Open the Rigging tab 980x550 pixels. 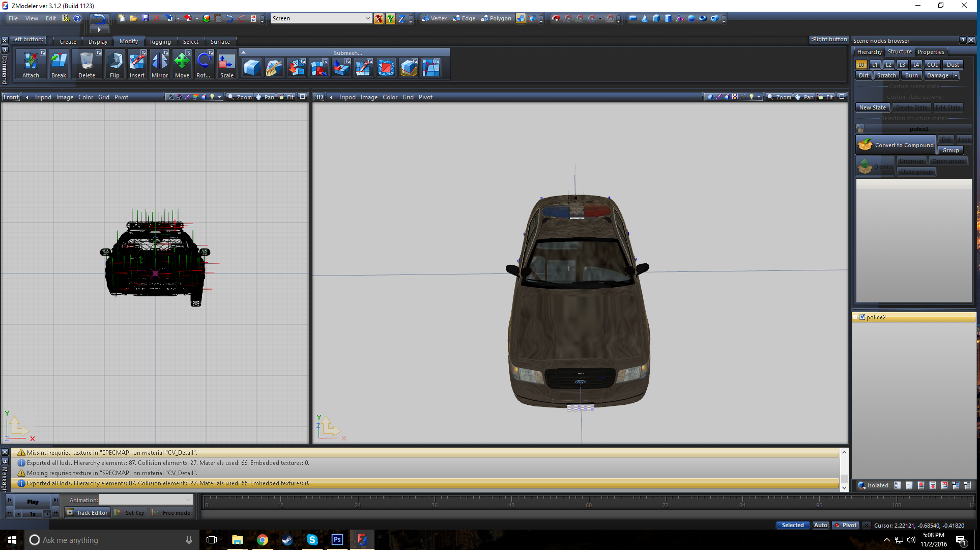(x=160, y=42)
